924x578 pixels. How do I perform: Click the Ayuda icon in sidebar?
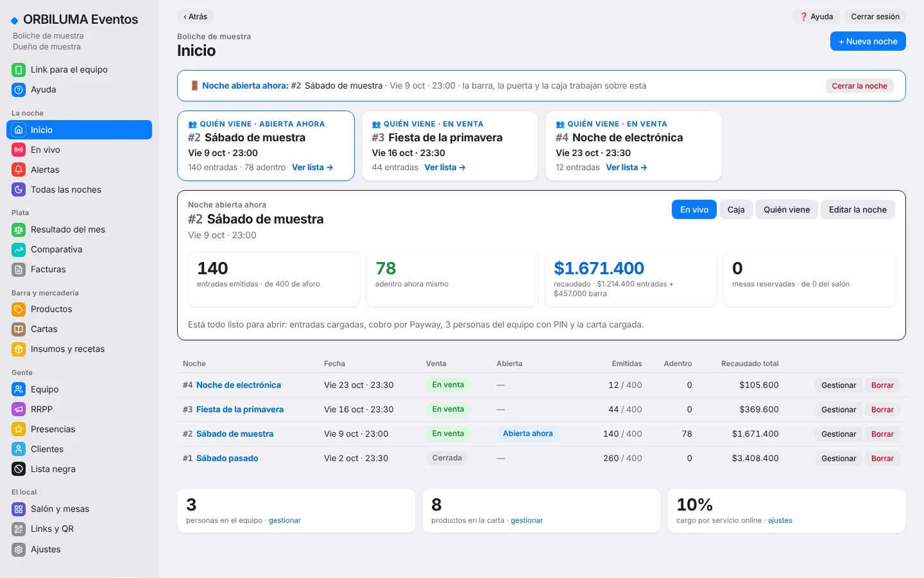tap(19, 89)
